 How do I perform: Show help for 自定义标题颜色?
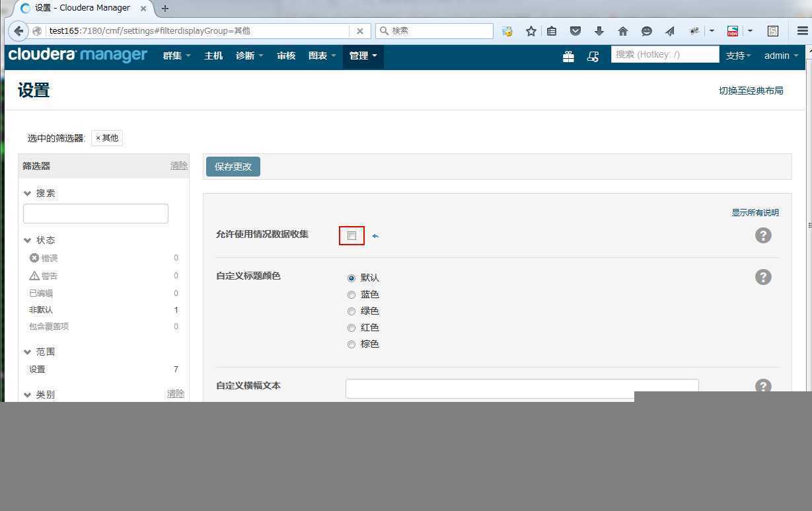[x=763, y=277]
